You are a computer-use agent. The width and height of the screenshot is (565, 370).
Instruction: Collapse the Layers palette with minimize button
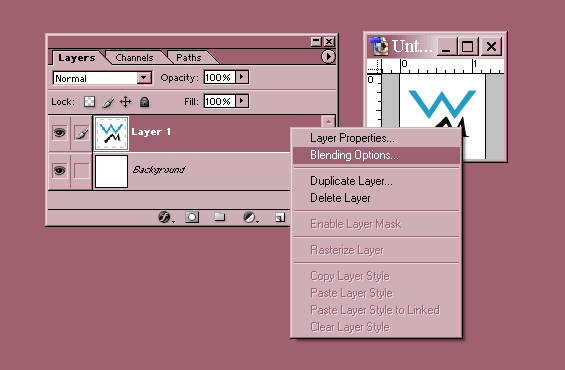pos(316,41)
